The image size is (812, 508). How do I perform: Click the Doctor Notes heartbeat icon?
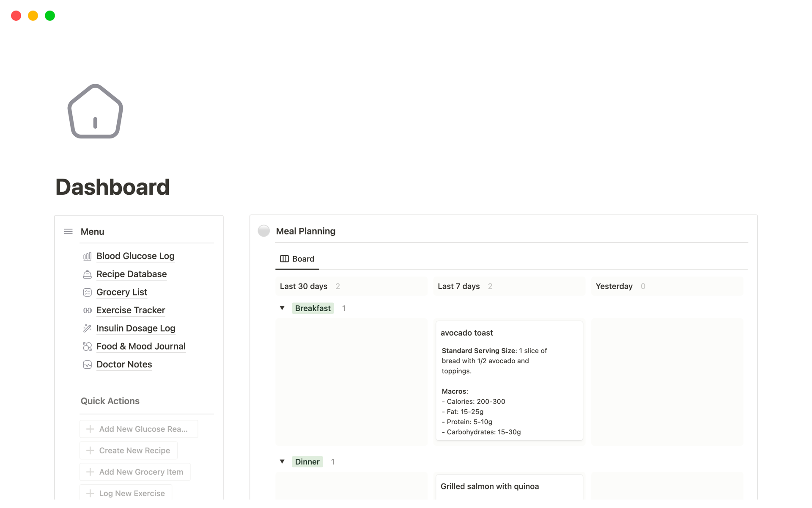coord(87,364)
